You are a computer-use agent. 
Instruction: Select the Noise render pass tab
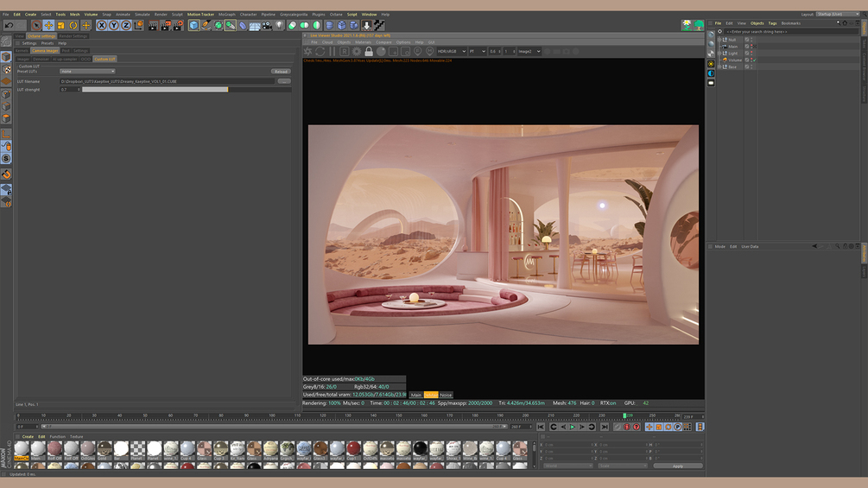pyautogui.click(x=446, y=395)
